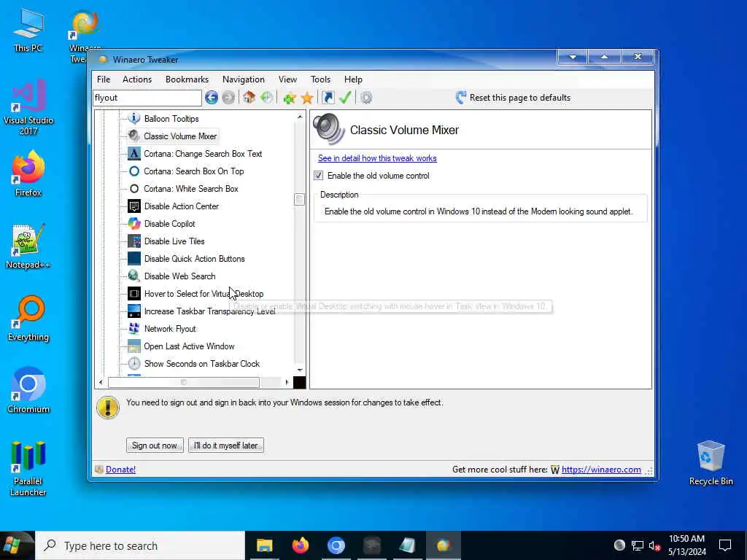Click the Start button on taskbar
Viewport: 747px width, 560px height.
coord(13,545)
